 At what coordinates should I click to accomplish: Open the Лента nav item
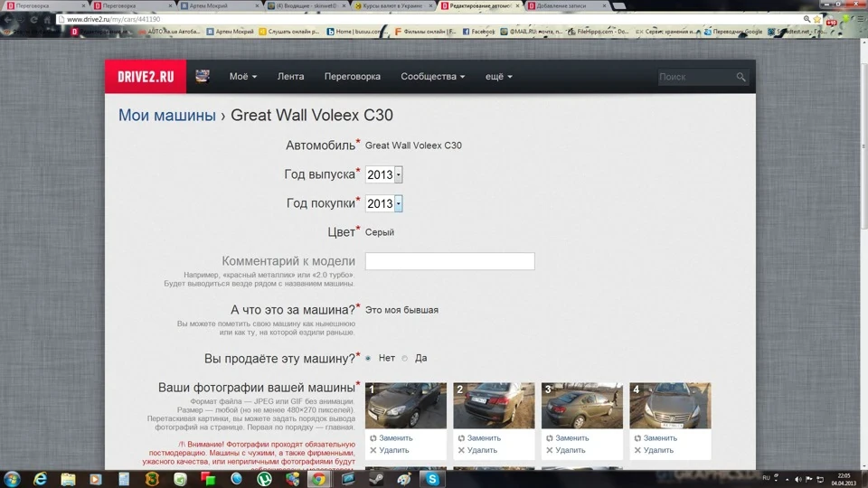click(x=290, y=76)
